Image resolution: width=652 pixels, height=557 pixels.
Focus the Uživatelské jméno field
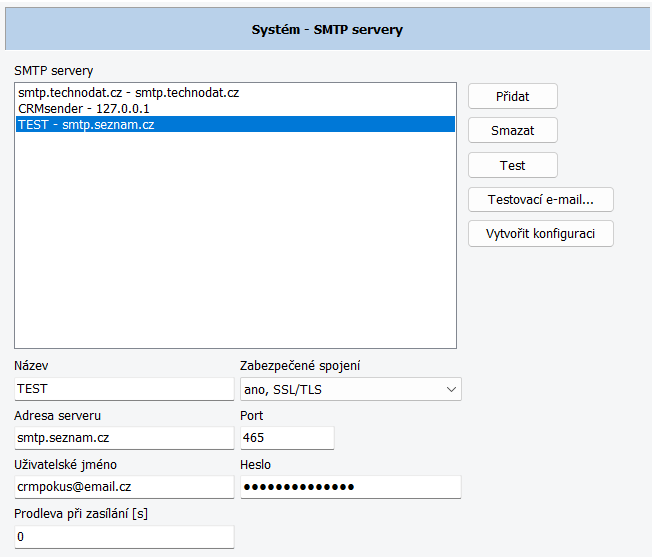coord(124,487)
